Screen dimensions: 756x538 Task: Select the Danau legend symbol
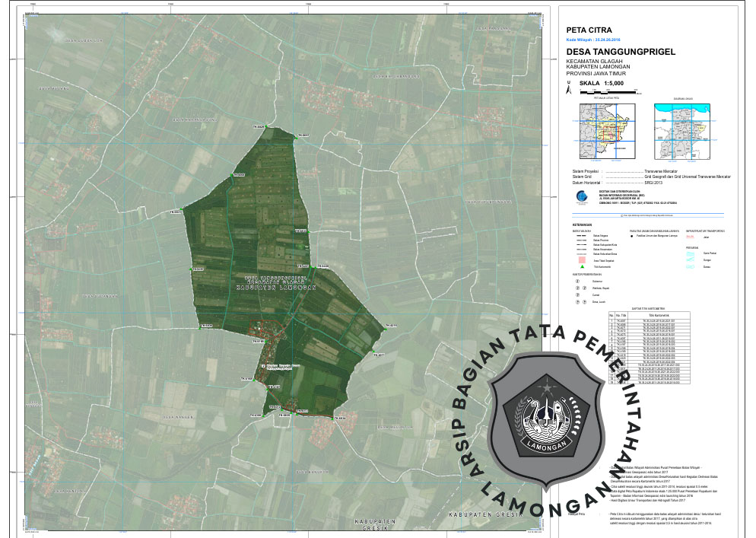(x=691, y=267)
